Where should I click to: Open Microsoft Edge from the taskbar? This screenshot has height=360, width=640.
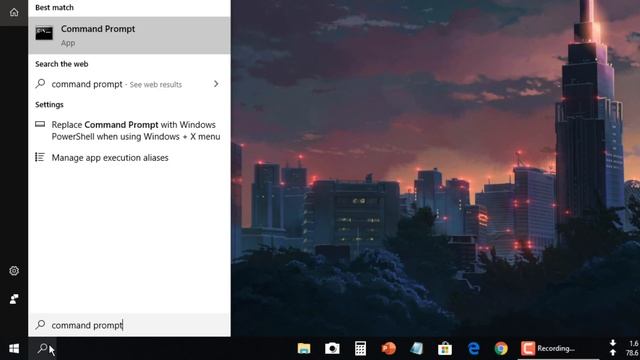click(473, 348)
